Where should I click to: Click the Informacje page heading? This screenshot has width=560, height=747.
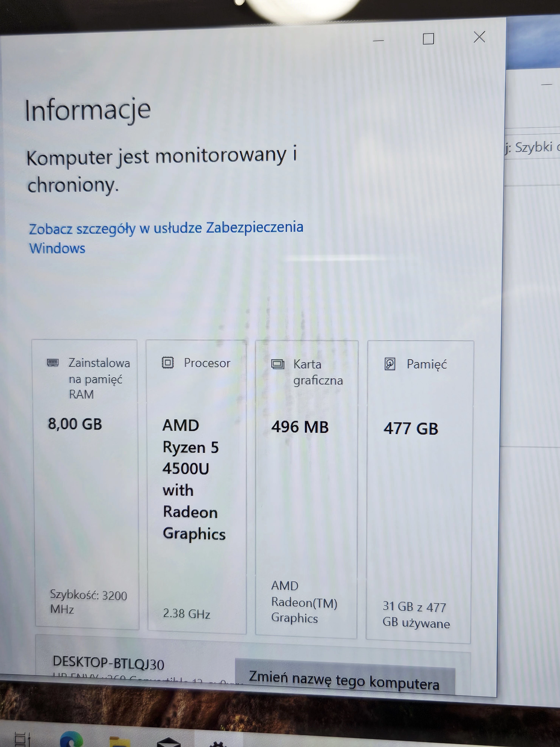[x=88, y=110]
